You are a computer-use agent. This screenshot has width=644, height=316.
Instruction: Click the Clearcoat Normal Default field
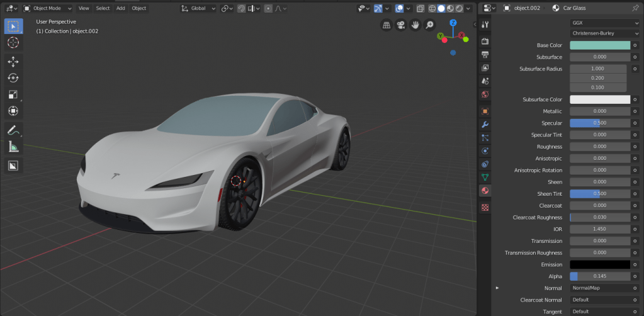point(600,300)
